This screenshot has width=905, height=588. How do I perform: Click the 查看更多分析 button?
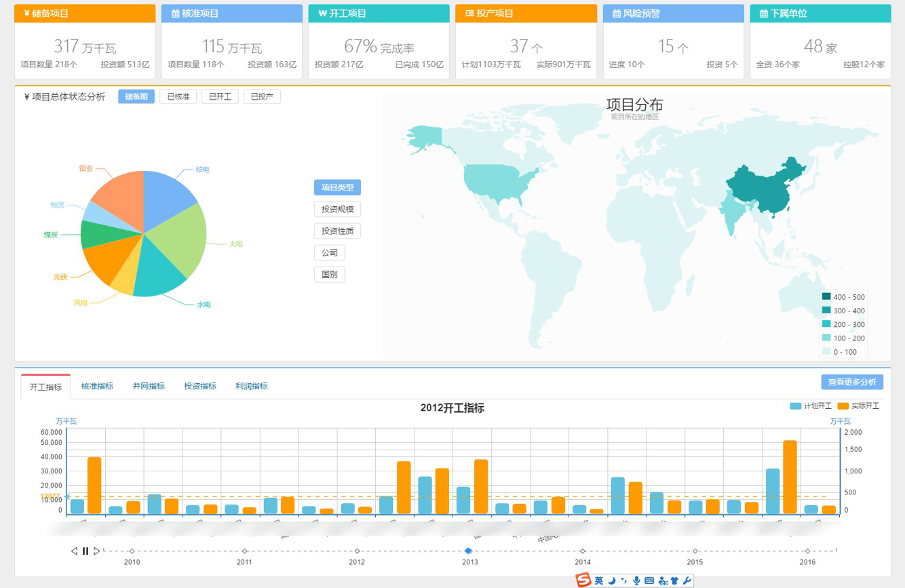point(852,382)
